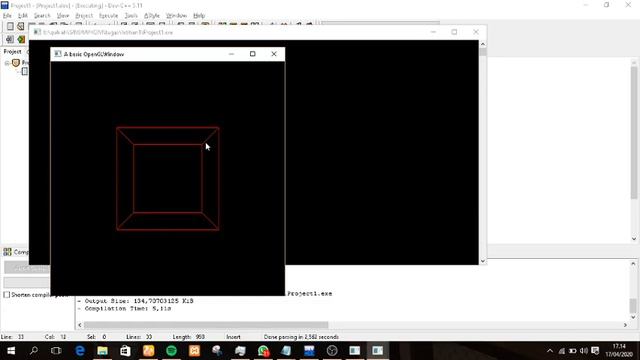This screenshot has width=640, height=360.
Task: Click the active console app taskbar icon
Action: point(378,351)
